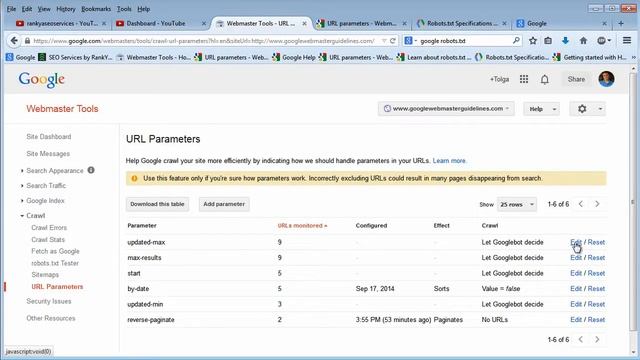Open settings gear dropdown arrow

pyautogui.click(x=600, y=109)
